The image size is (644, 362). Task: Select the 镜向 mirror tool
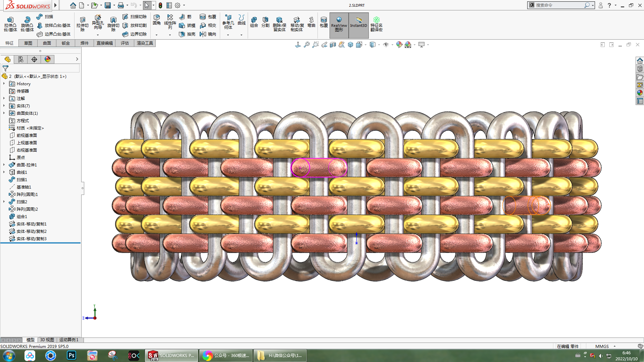pyautogui.click(x=208, y=34)
